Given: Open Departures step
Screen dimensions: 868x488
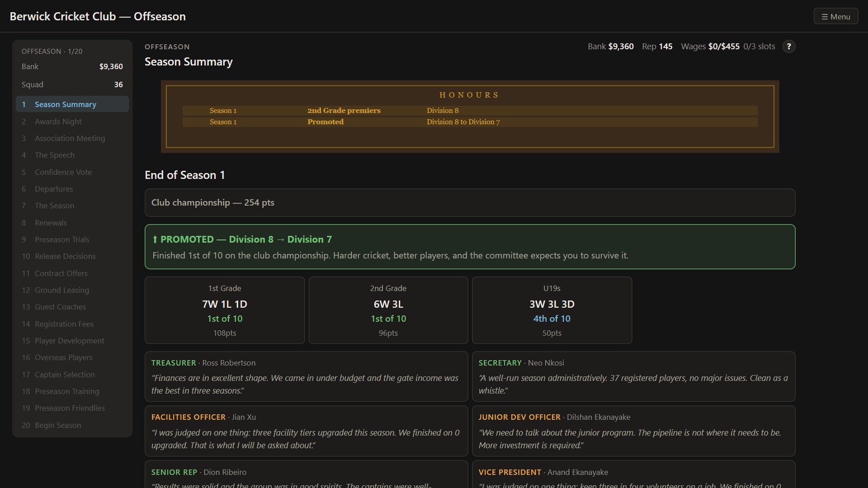Looking at the screenshot, I should tap(72, 189).
